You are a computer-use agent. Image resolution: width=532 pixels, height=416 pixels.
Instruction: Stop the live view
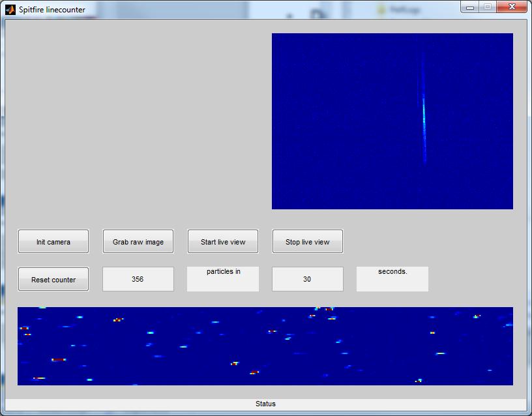(x=307, y=241)
